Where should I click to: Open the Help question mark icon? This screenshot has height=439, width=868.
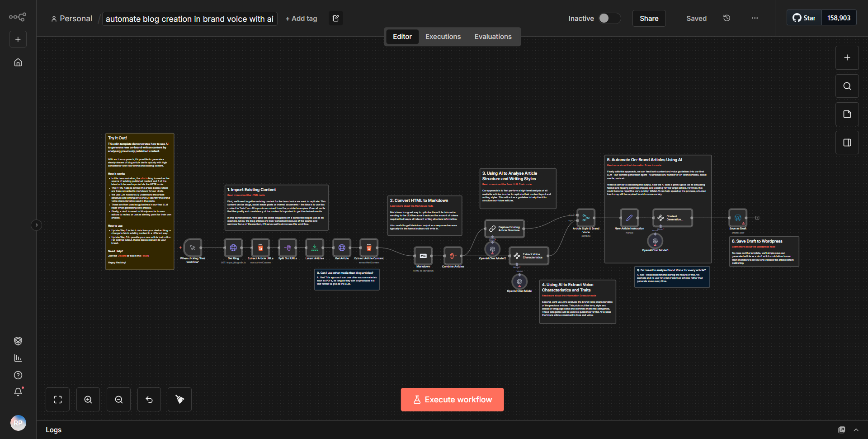click(18, 375)
